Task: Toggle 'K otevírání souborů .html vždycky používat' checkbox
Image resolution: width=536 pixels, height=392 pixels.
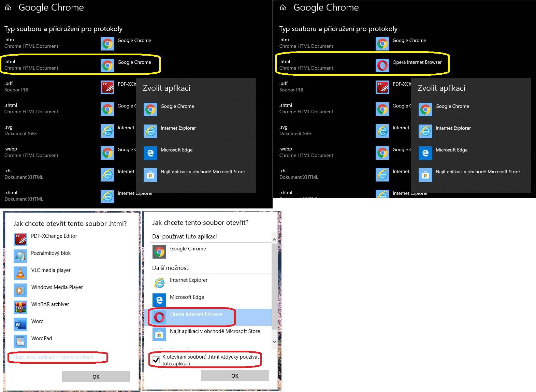Action: (156, 360)
